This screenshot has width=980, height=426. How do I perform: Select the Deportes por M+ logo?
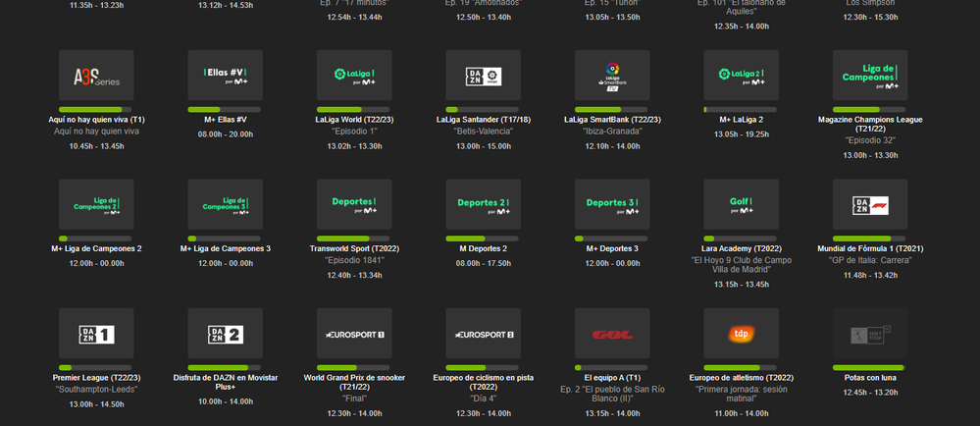click(354, 204)
